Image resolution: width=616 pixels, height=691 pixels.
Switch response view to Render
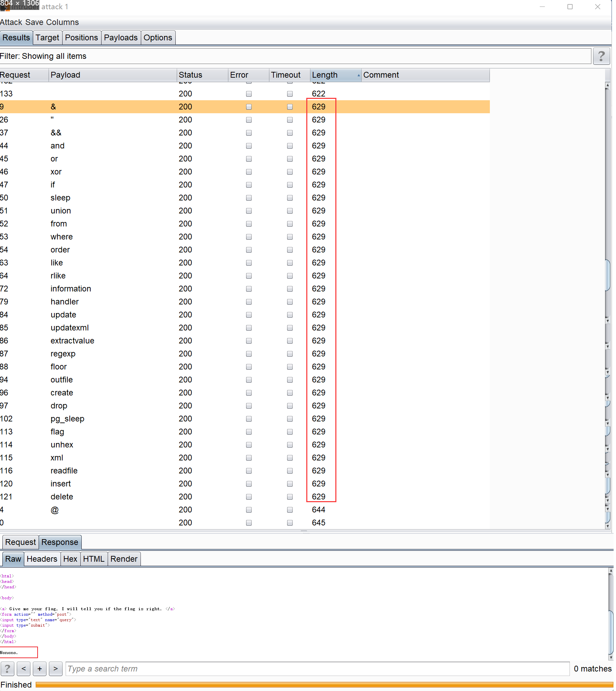[x=124, y=559]
